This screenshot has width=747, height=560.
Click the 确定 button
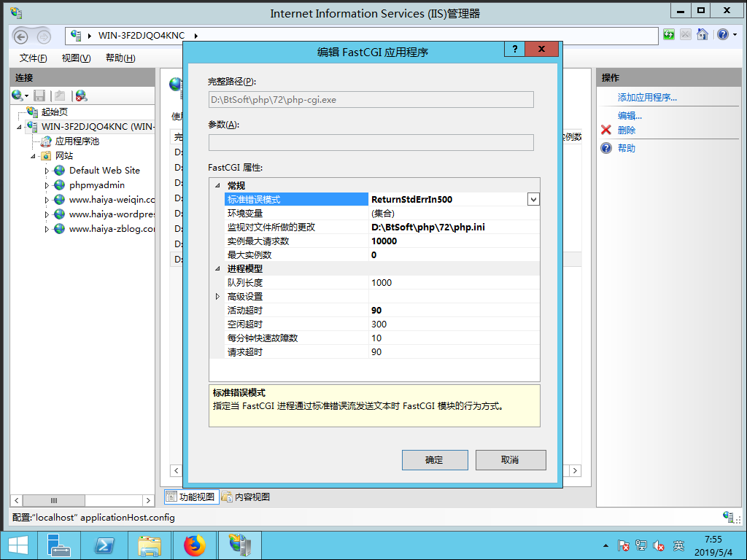[x=435, y=460]
